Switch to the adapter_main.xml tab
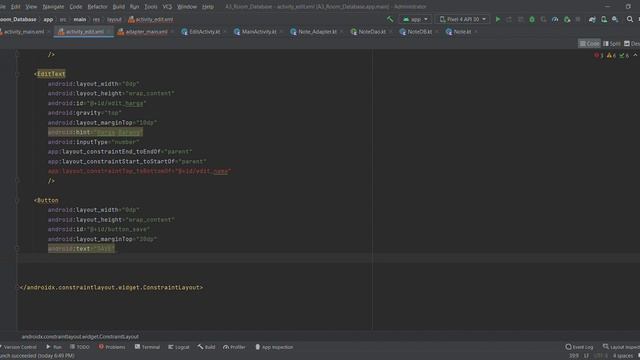This screenshot has width=640, height=360. (x=146, y=32)
